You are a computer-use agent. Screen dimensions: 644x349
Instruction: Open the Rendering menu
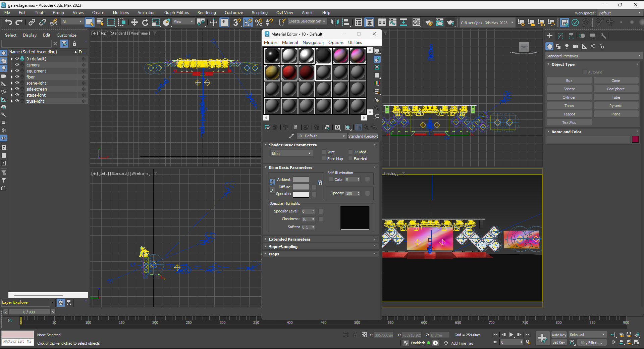click(x=206, y=13)
